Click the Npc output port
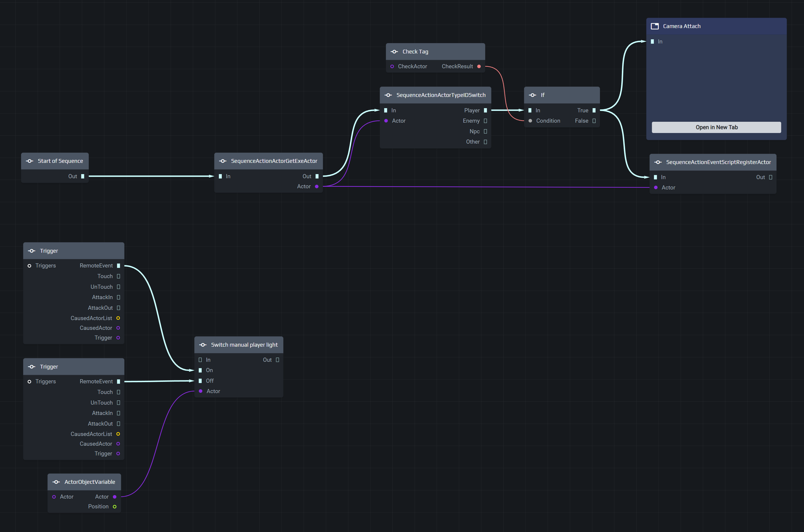 [x=485, y=131]
